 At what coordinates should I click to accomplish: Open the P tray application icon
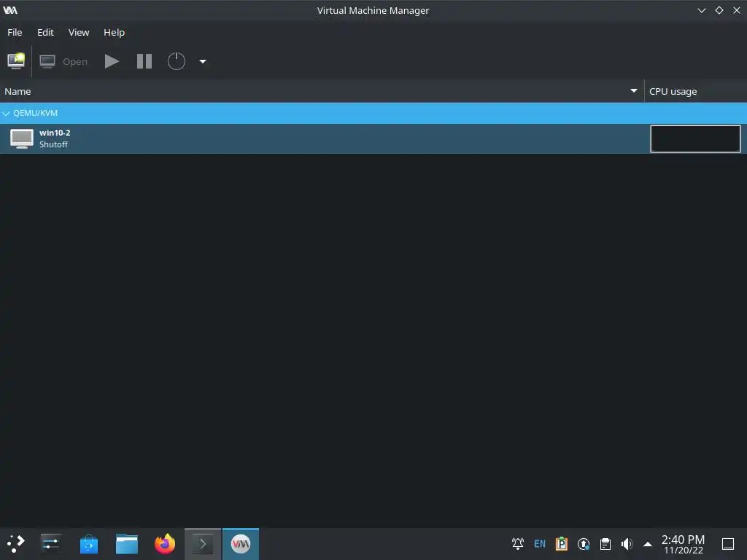(562, 544)
